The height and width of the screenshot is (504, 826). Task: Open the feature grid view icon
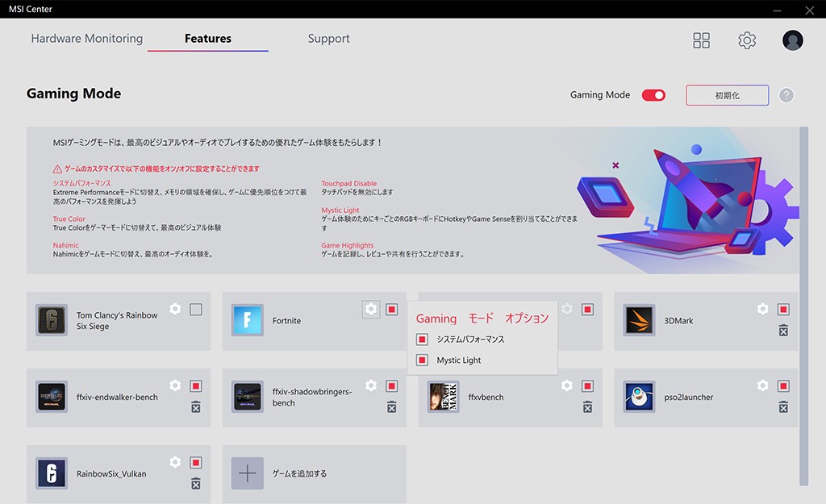(701, 40)
